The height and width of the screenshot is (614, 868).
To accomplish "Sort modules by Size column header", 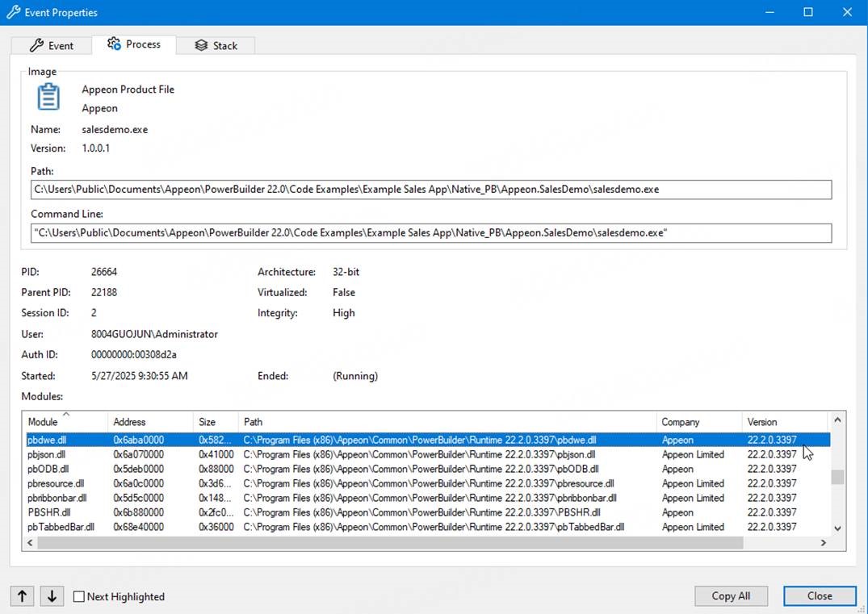I will coord(216,421).
